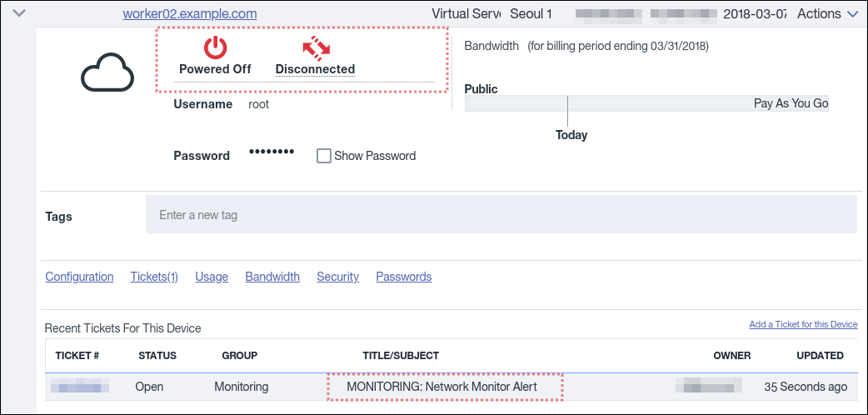Go to the Security tab
Viewport: 868px width, 415px height.
(x=337, y=277)
